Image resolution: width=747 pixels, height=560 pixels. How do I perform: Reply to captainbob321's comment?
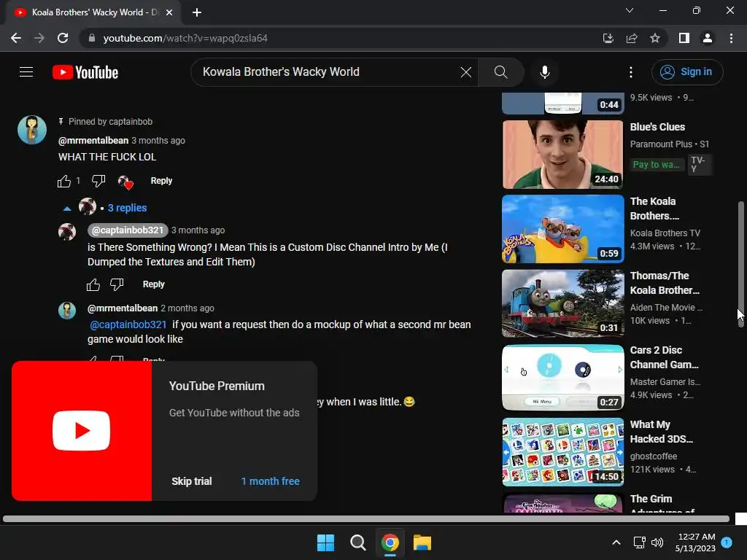pos(153,284)
